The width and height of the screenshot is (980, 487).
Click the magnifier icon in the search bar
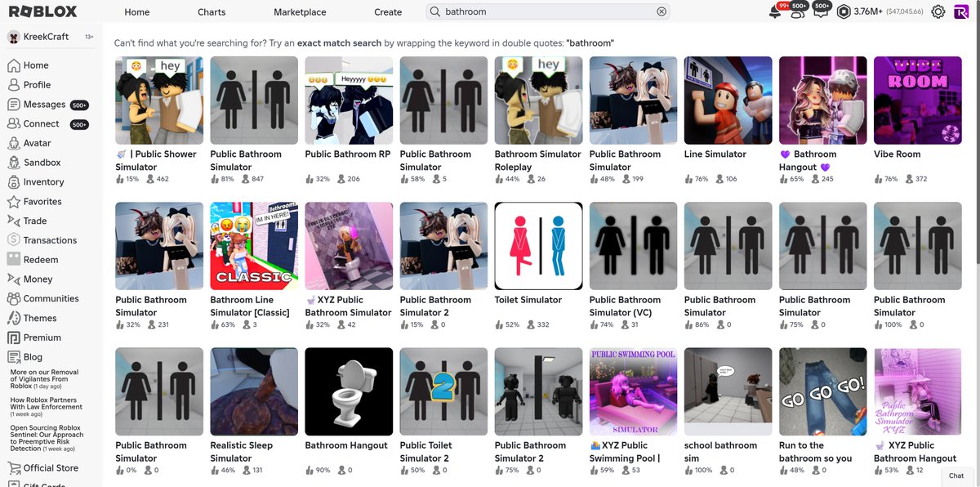click(435, 12)
